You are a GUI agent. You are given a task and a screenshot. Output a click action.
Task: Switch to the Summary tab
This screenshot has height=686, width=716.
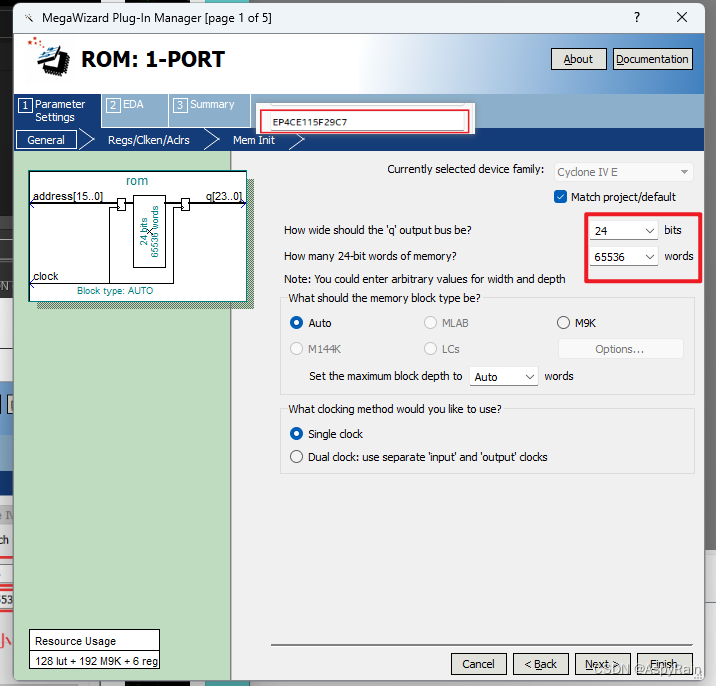tap(209, 110)
